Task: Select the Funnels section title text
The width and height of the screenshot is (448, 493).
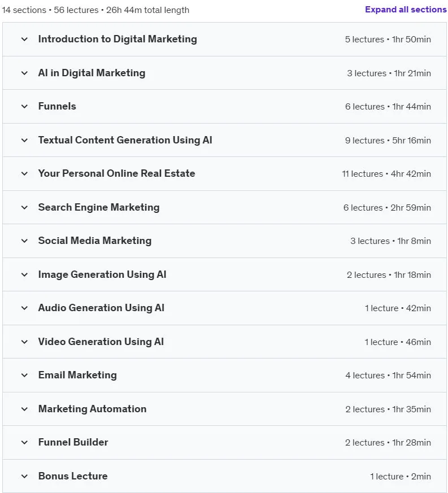Action: pos(57,106)
